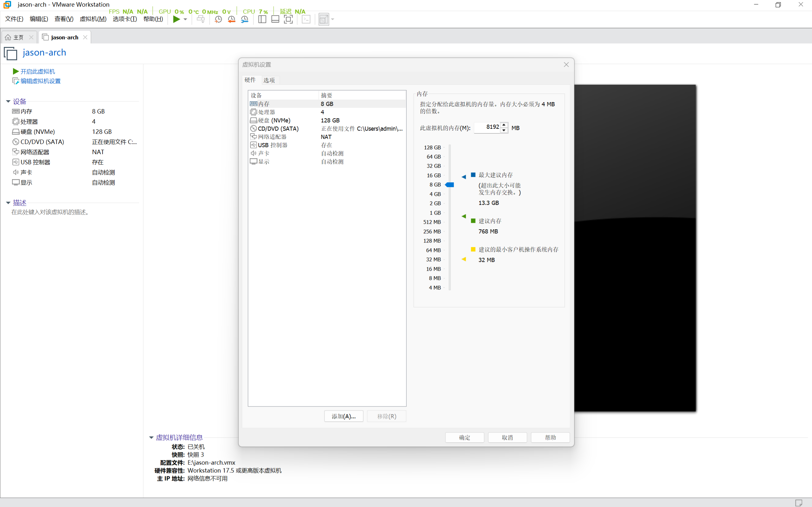
Task: Click USB controller icon in left panel
Action: pyautogui.click(x=16, y=162)
